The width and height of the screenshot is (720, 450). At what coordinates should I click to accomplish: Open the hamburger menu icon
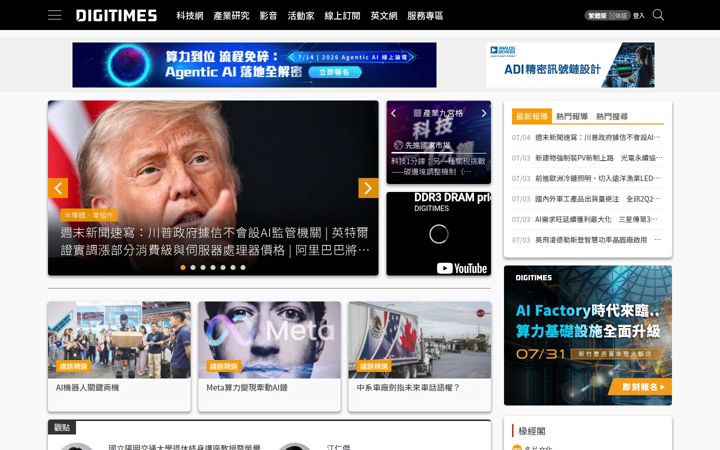(x=55, y=15)
